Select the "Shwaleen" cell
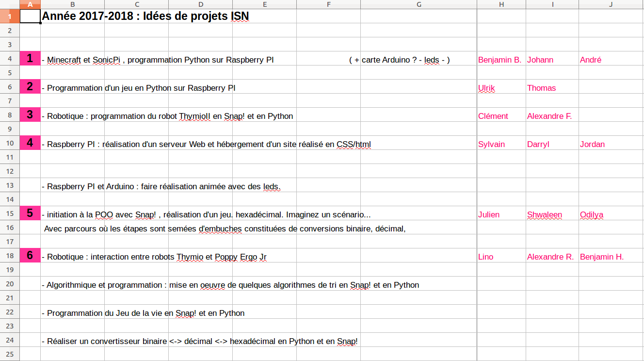This screenshot has height=361, width=644. (545, 215)
